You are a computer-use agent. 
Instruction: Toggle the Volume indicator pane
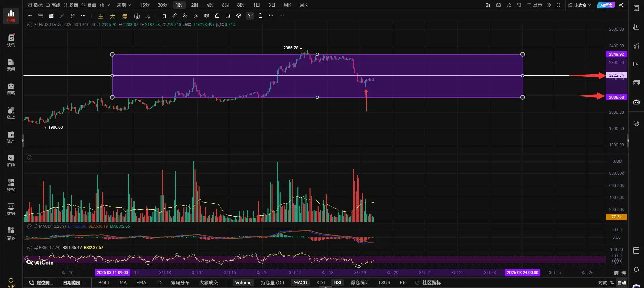pos(243,283)
